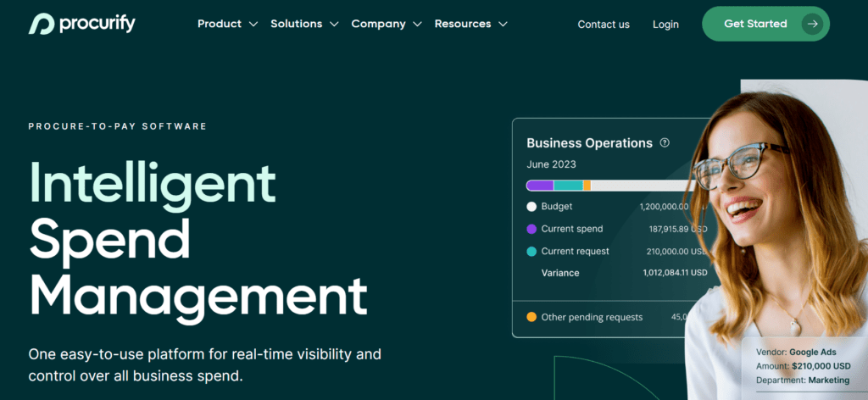Open the Product menu
This screenshot has width=868, height=400.
(220, 24)
